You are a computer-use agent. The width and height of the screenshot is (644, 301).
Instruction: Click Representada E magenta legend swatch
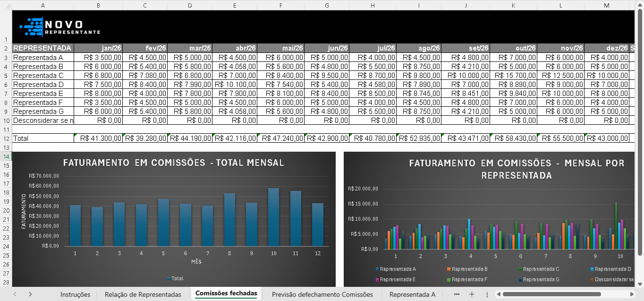pos(377,280)
